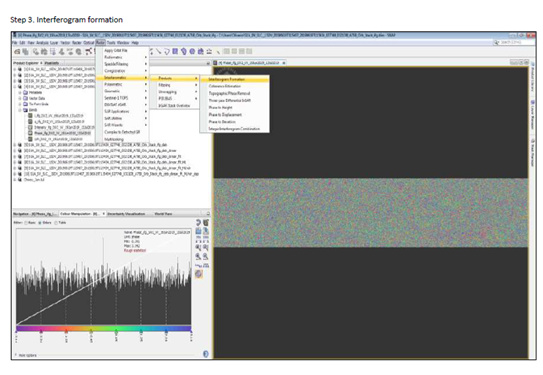Image resolution: width=543 pixels, height=375 pixels.
Task: Choose Phase to Displacement entry
Action: point(234,115)
